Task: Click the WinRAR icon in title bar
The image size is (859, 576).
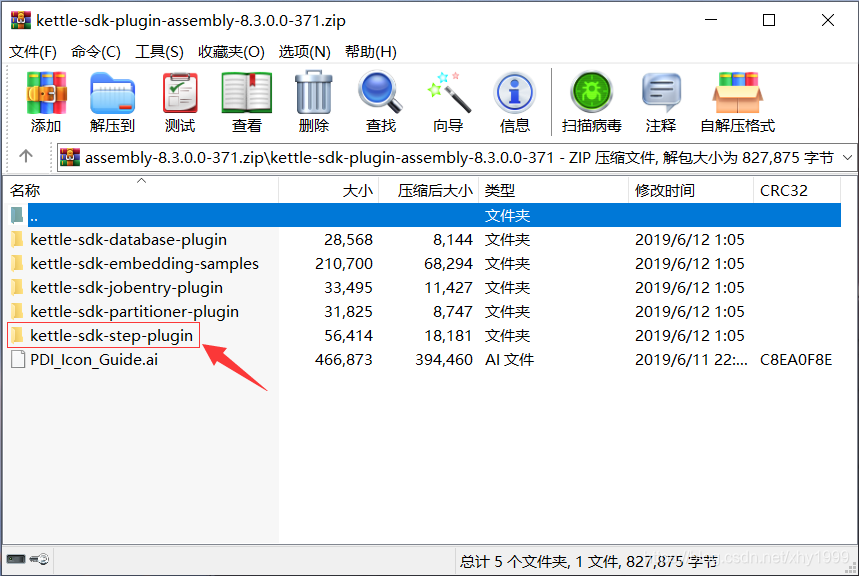Action: tap(21, 20)
